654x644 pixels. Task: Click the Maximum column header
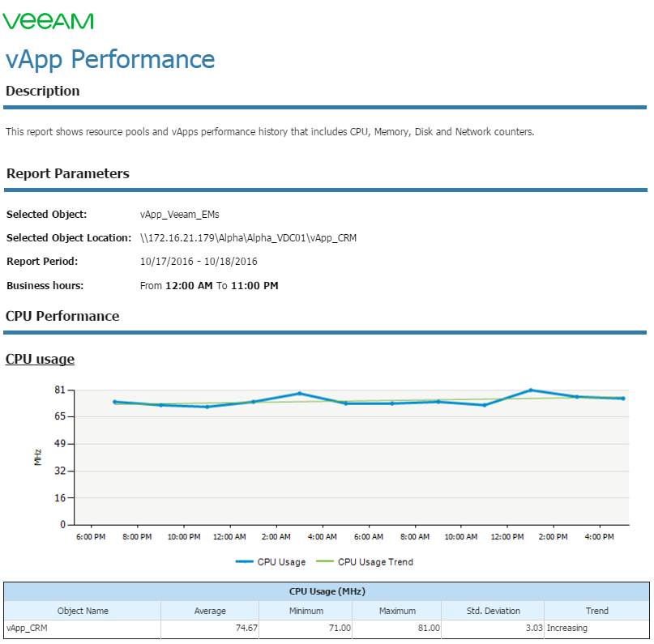(x=397, y=611)
